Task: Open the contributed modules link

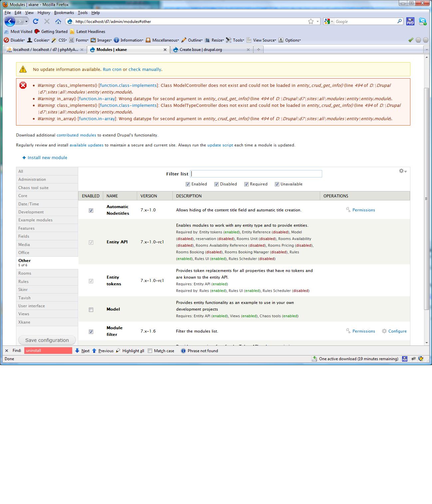Action: tap(76, 135)
